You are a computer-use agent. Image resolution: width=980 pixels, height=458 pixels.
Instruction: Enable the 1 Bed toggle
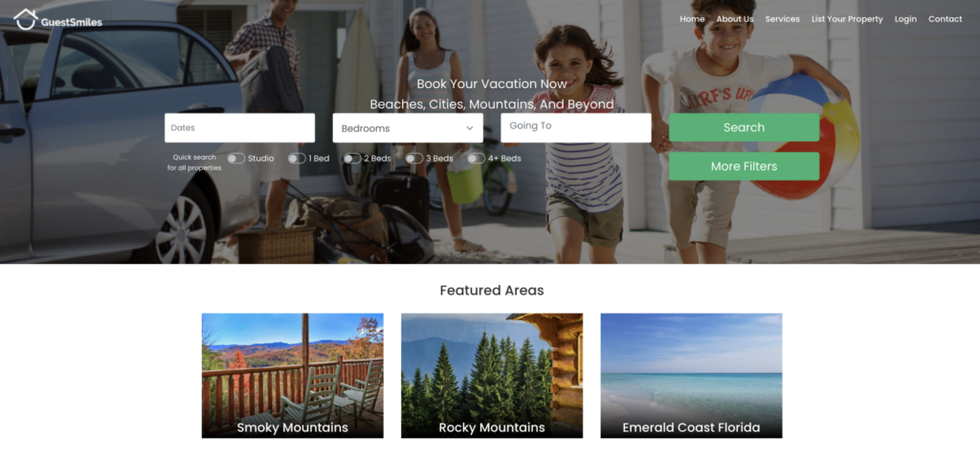pyautogui.click(x=297, y=159)
